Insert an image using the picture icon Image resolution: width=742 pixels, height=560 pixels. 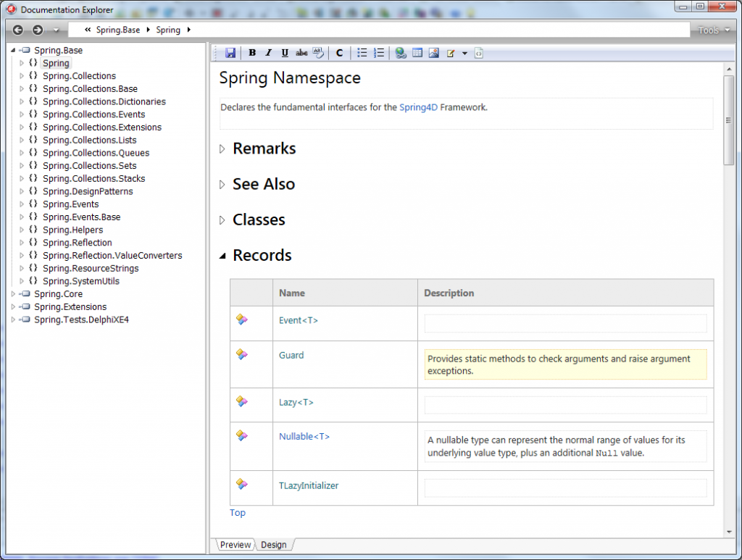[x=433, y=52]
